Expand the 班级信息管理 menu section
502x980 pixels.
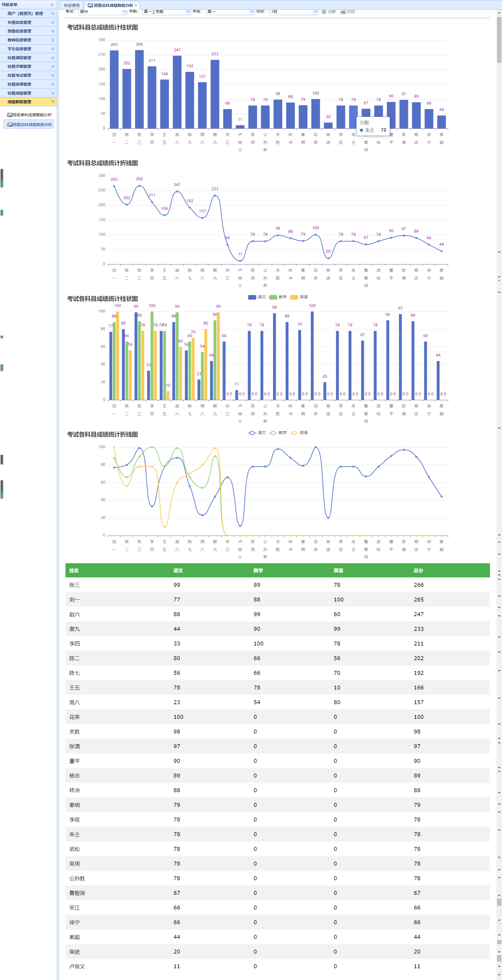click(x=29, y=31)
